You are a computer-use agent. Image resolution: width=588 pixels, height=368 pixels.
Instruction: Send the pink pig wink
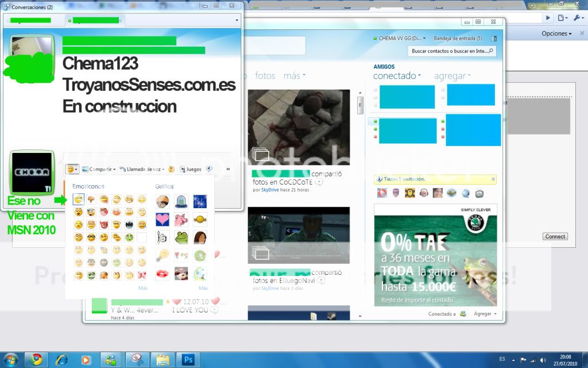181,219
